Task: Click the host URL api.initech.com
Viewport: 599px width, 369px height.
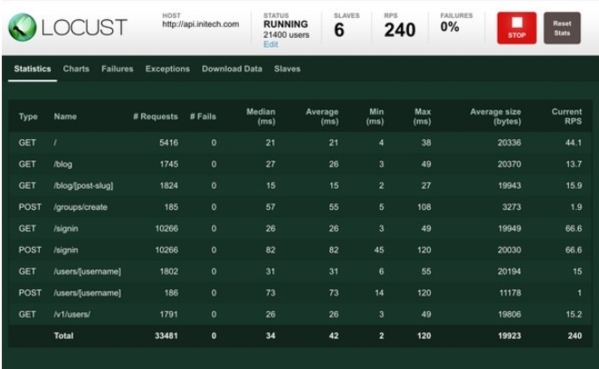Action: tap(201, 24)
